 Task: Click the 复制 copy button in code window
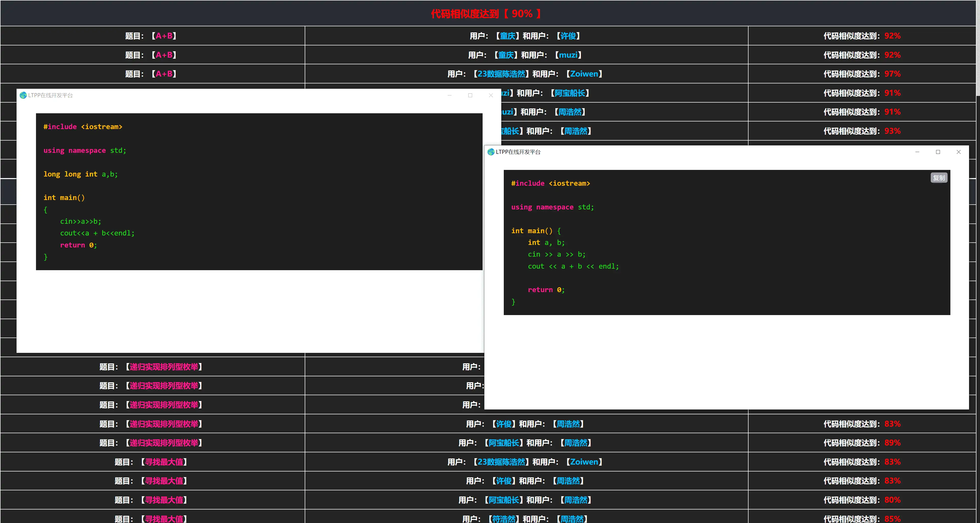[x=939, y=178]
